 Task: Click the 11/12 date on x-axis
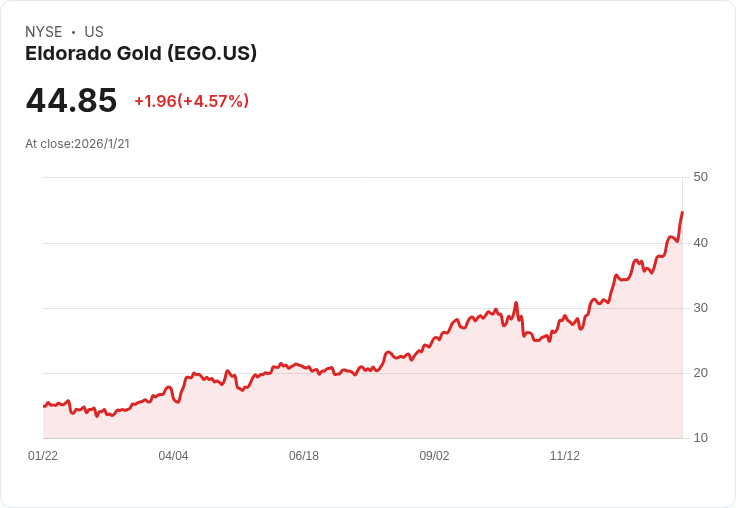tap(564, 456)
